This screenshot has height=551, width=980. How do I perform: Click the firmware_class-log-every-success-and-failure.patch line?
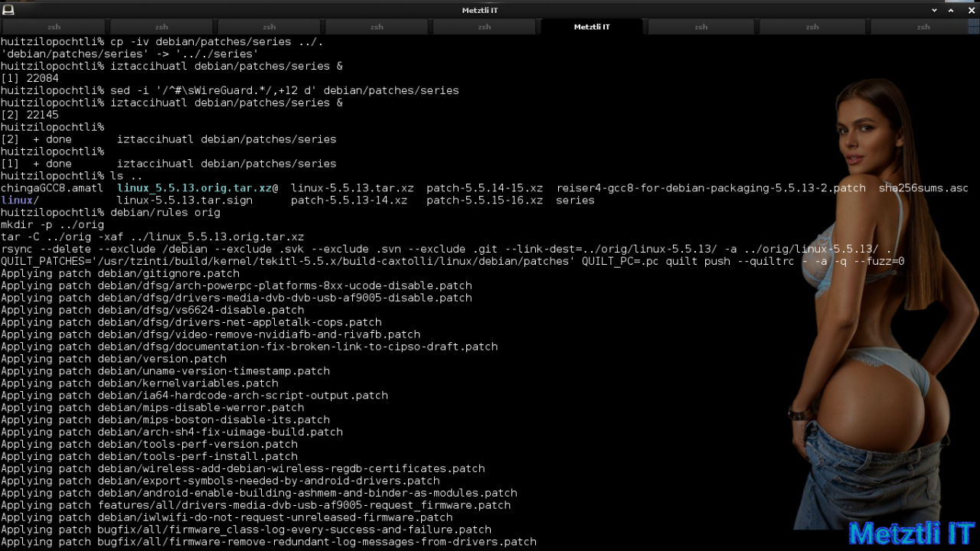[246, 530]
